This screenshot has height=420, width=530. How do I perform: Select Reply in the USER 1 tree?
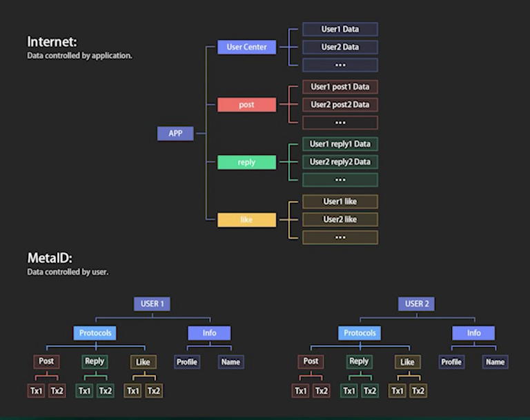[x=95, y=361]
